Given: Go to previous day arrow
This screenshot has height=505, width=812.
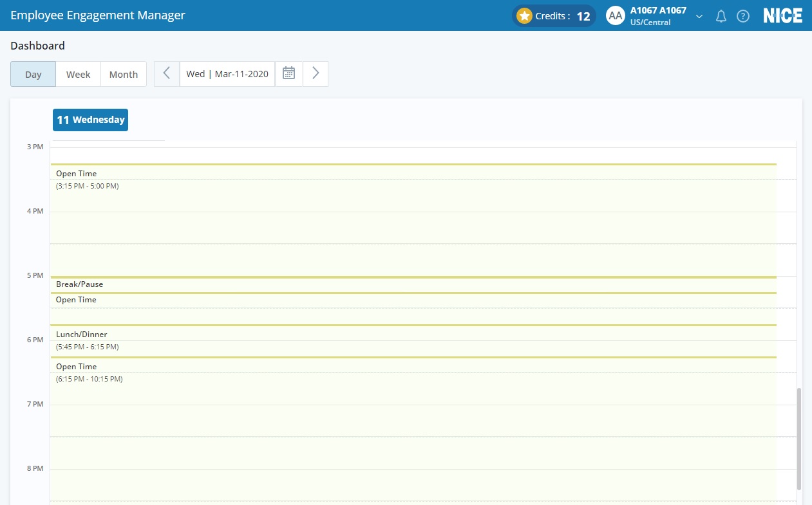Looking at the screenshot, I should (167, 73).
